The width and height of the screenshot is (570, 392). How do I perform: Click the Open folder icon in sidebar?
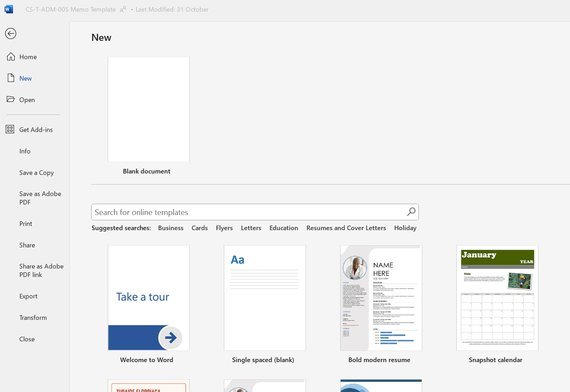(11, 99)
